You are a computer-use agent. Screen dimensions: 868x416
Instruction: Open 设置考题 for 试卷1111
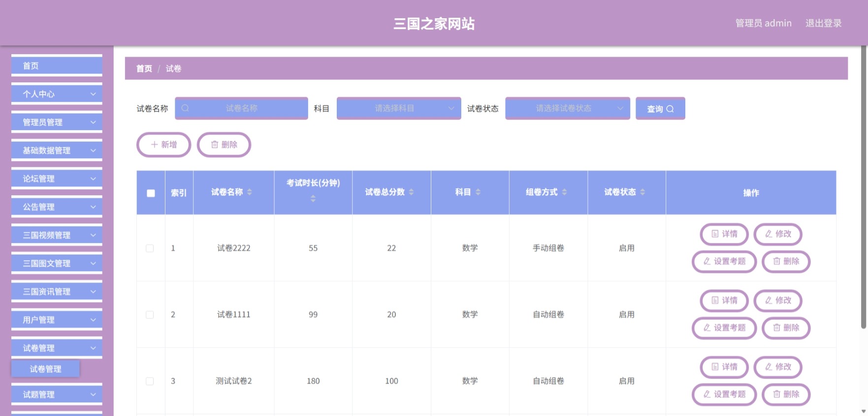pos(724,328)
